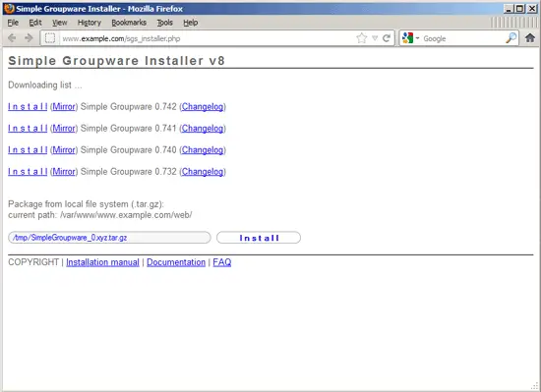Click the site identity icon in address bar
This screenshot has height=392, width=541.
(x=50, y=38)
